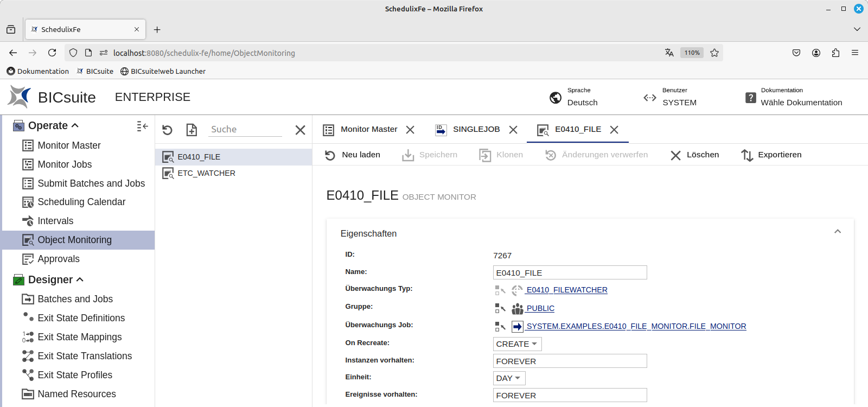This screenshot has width=868, height=407.
Task: Click chooser icon for Gruppe
Action: pyautogui.click(x=500, y=308)
